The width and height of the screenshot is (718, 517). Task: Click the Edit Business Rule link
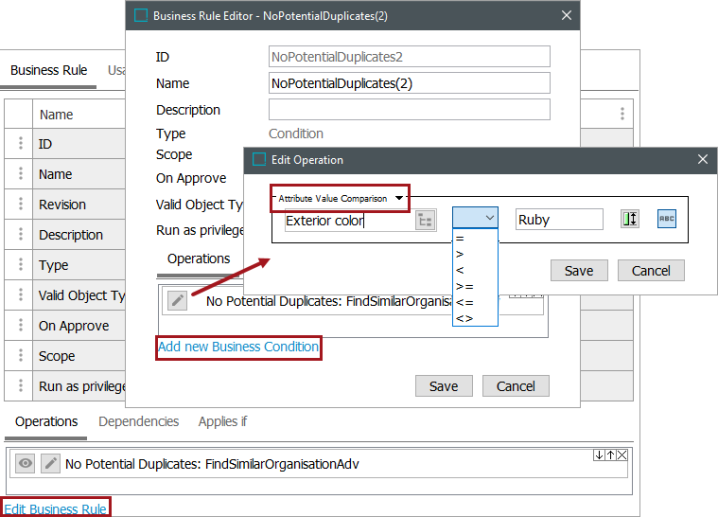55,509
